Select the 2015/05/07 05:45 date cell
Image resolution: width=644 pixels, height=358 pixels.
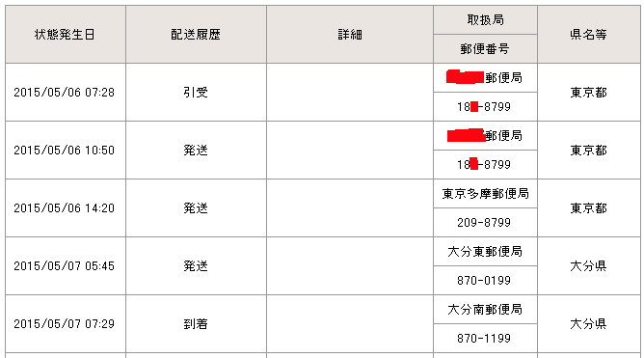(x=66, y=266)
